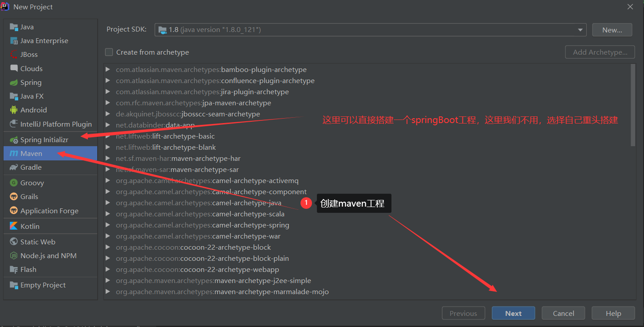Image resolution: width=644 pixels, height=327 pixels.
Task: Click the Next button
Action: coord(514,313)
